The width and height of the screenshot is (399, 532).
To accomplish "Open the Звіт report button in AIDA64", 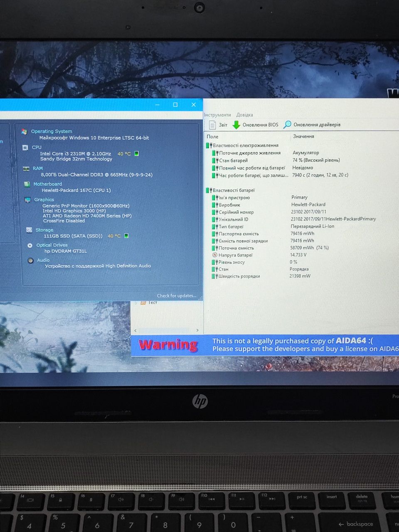I will [x=218, y=125].
